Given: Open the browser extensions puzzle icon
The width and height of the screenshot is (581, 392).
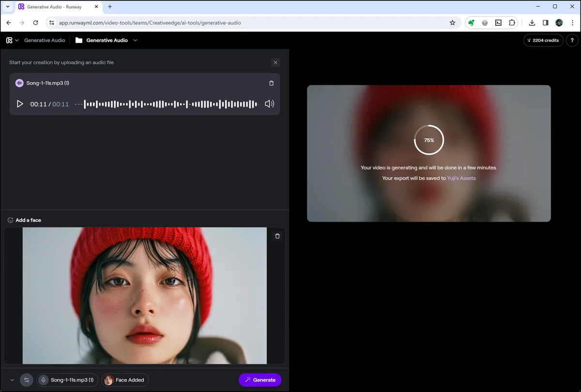Looking at the screenshot, I should 512,23.
